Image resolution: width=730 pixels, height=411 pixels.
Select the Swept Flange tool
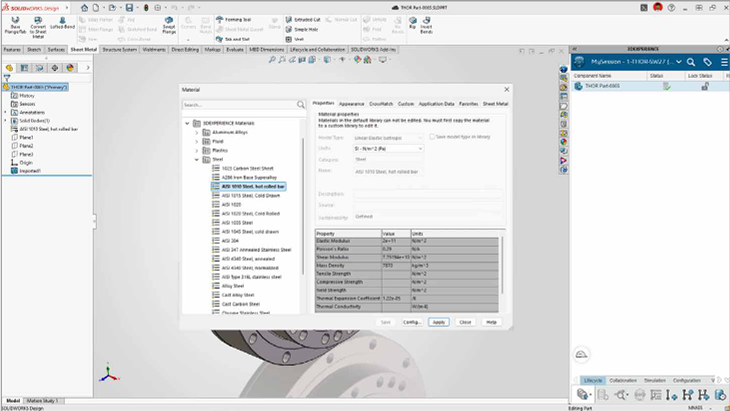(169, 25)
